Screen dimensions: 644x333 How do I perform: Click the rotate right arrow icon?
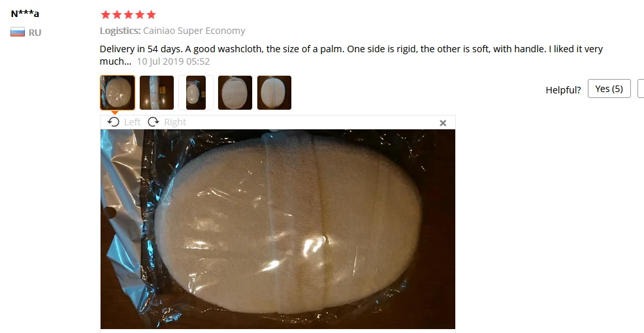[153, 122]
